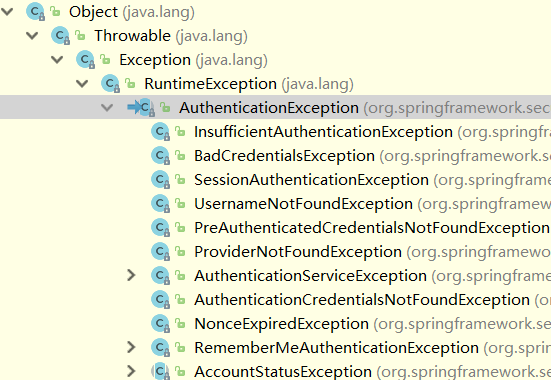Select the Throwable row text
The width and height of the screenshot is (551, 380).
[171, 36]
